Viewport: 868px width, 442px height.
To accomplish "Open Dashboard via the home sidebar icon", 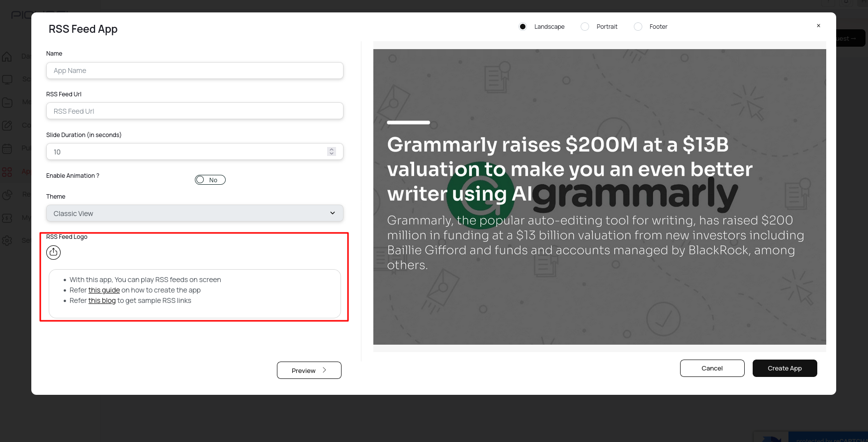I will click(7, 57).
